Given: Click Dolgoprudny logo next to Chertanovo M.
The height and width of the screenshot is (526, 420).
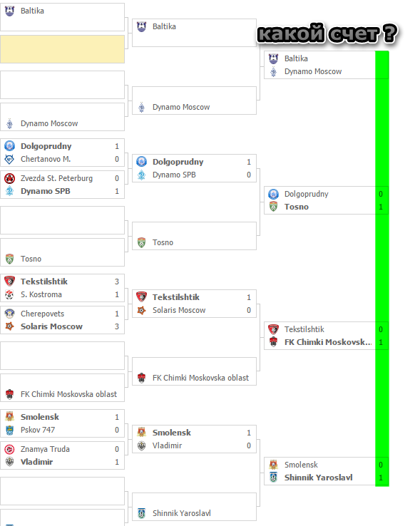Looking at the screenshot, I should 10,146.
